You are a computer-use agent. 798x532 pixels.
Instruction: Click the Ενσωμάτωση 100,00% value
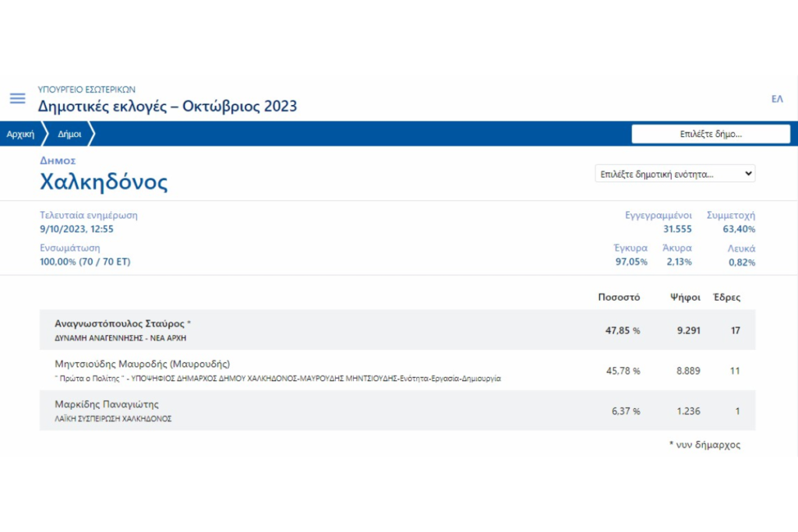pyautogui.click(x=85, y=262)
